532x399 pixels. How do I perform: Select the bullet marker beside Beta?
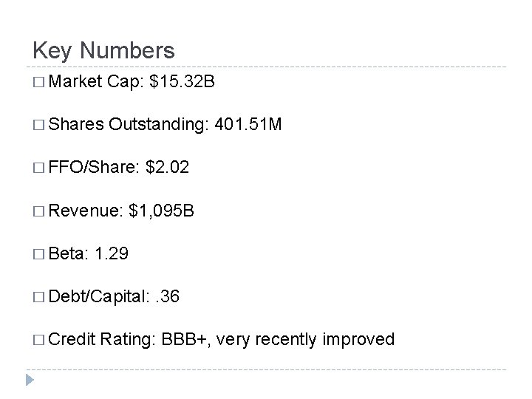(x=38, y=253)
